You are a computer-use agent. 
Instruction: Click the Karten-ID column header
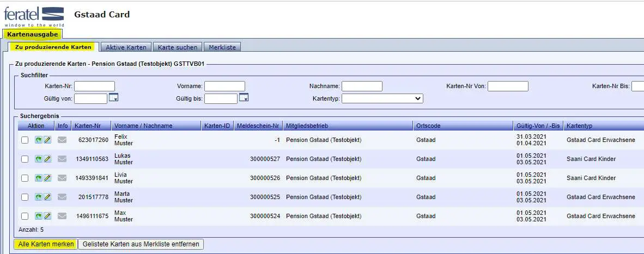(x=217, y=126)
